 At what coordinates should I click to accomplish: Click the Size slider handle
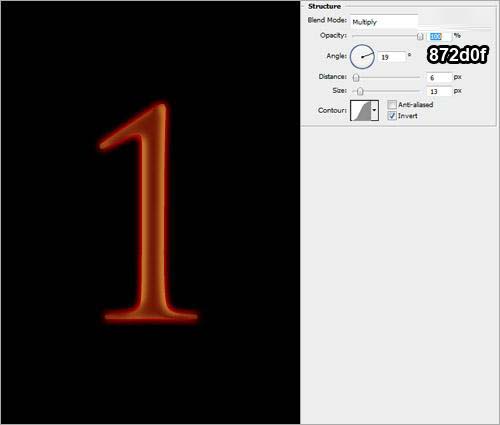point(360,91)
